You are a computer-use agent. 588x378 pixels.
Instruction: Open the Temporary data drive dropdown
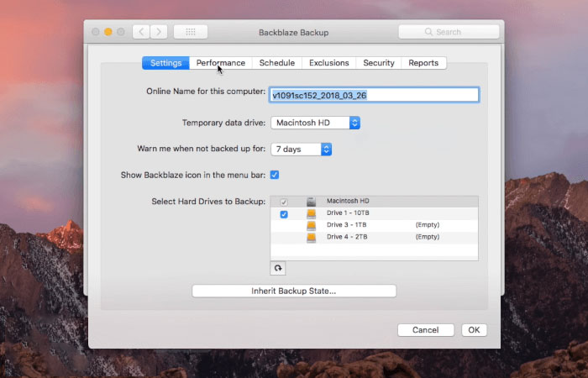pos(315,123)
